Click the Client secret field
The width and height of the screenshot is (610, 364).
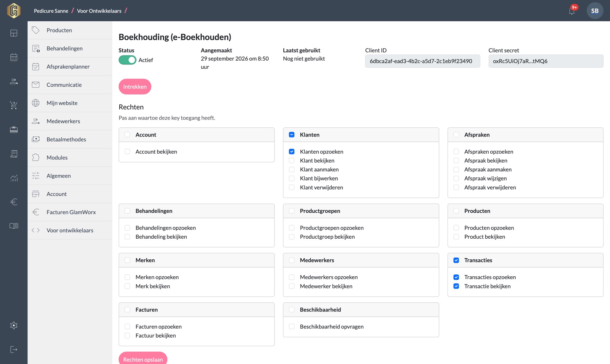pyautogui.click(x=546, y=61)
